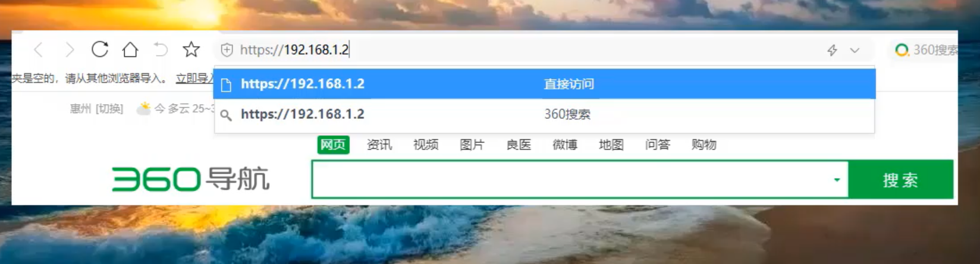Select the 360搜索 suggestion for 192.168.1.2

point(544,114)
